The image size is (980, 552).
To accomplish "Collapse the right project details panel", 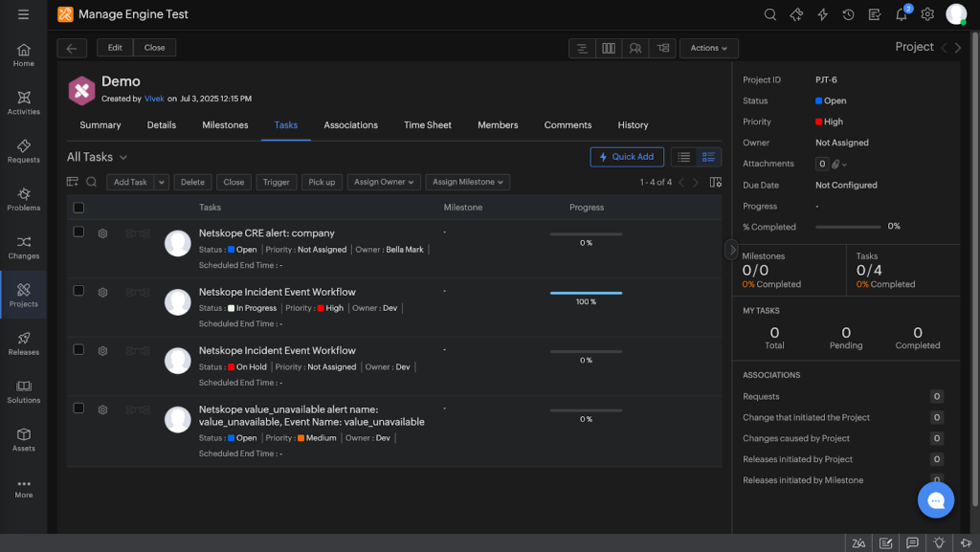I will tap(732, 250).
